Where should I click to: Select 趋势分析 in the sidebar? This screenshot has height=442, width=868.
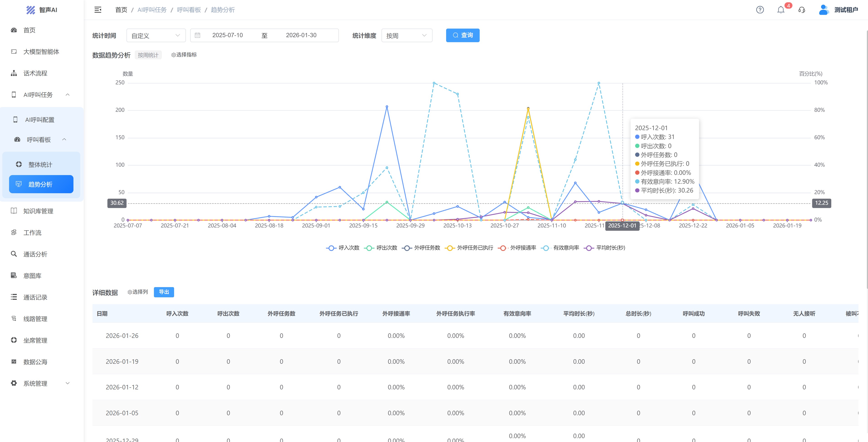[x=41, y=184]
